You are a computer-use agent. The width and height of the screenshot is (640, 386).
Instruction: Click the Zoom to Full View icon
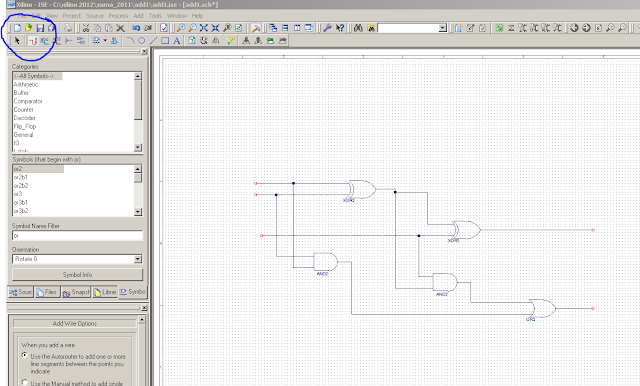(x=204, y=28)
